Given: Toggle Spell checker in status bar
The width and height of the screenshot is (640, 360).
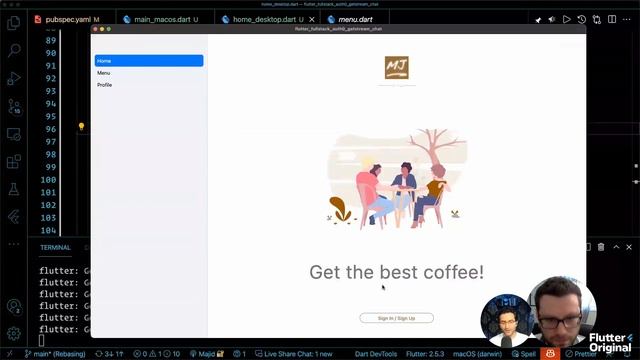Looking at the screenshot, I should point(524,354).
